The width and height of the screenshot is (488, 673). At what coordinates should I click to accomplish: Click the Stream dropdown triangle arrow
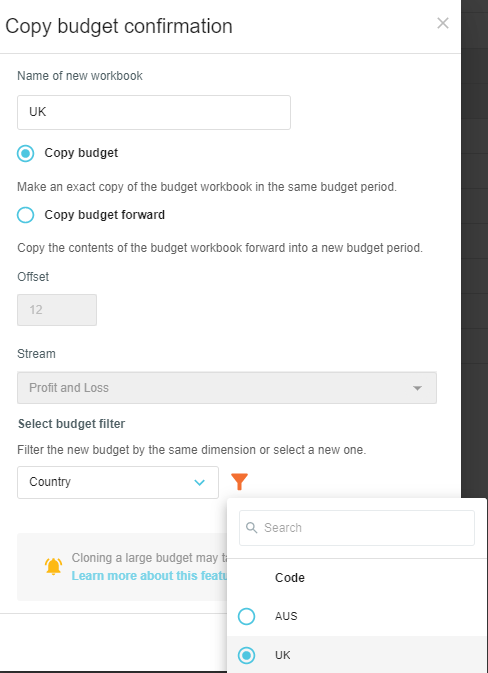[x=417, y=388]
